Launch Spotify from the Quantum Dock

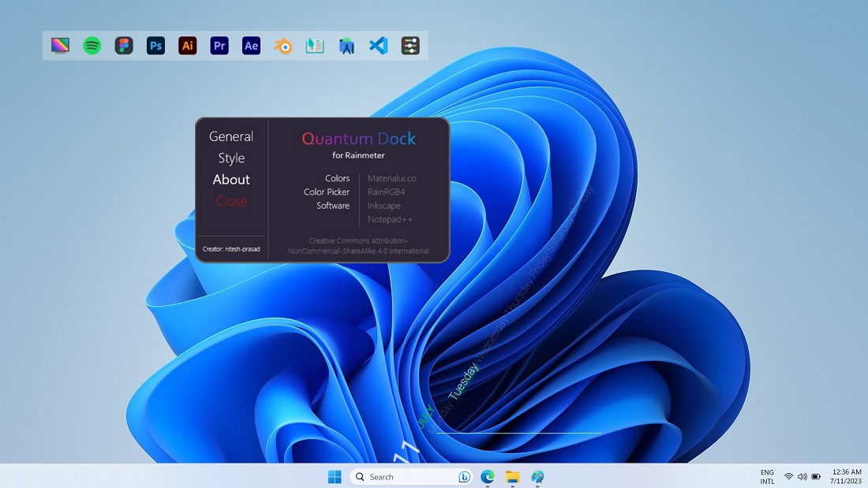(x=92, y=45)
